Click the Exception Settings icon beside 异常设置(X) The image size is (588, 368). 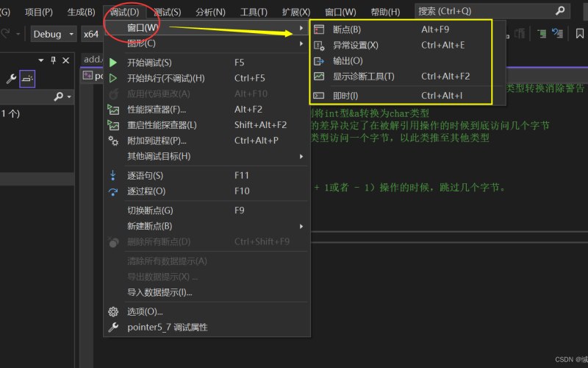coord(319,46)
